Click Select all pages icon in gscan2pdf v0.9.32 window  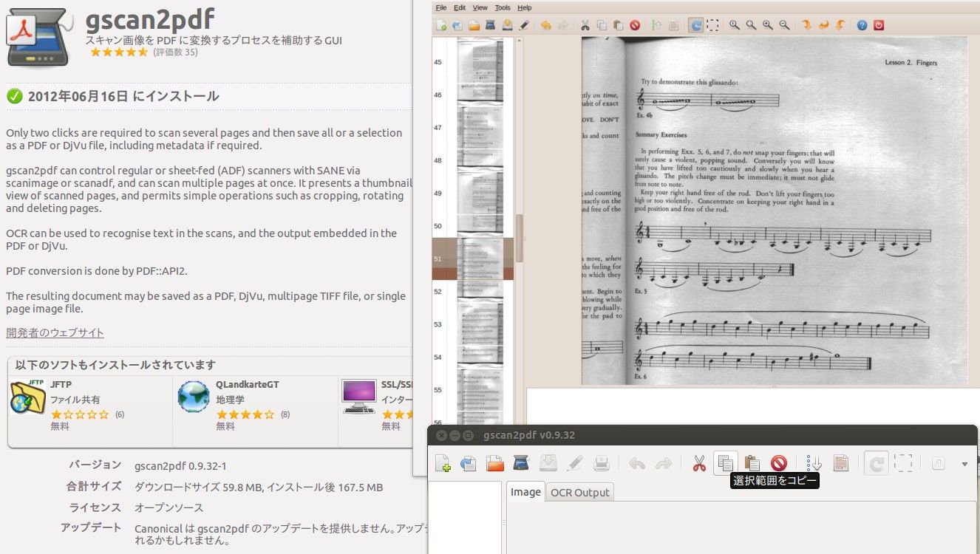point(840,464)
